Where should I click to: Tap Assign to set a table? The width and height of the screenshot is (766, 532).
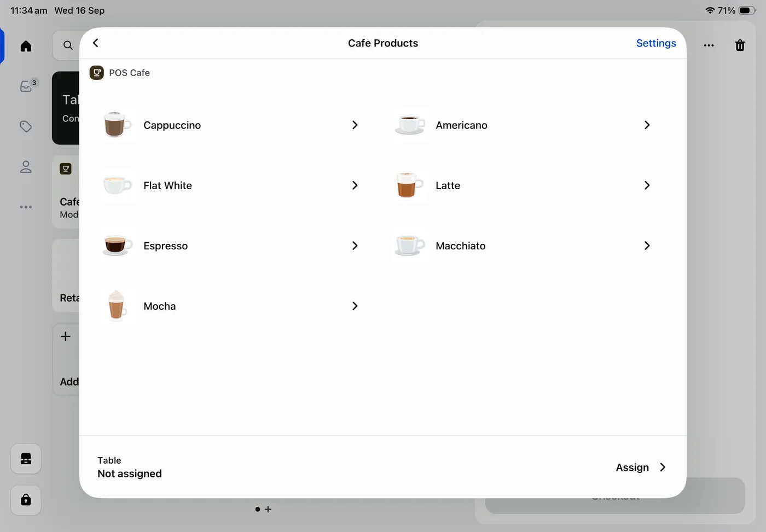click(632, 467)
